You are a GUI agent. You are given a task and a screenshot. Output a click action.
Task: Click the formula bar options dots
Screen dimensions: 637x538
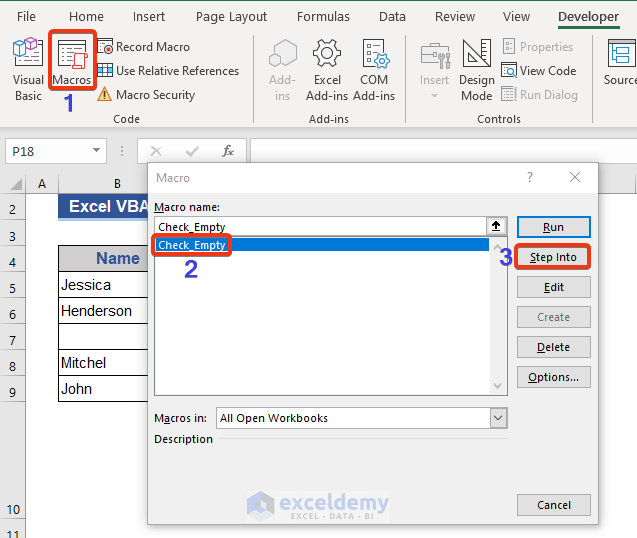click(x=122, y=151)
